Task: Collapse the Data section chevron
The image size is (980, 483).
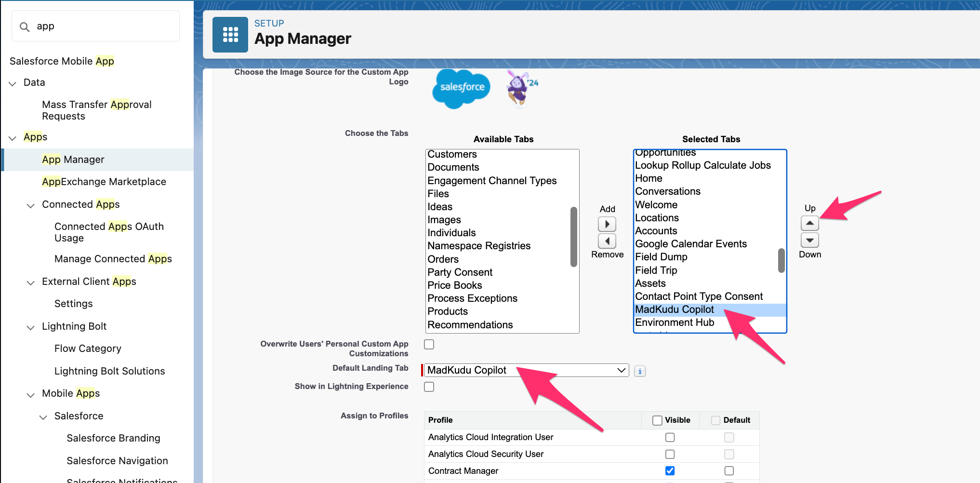Action: pyautogui.click(x=13, y=83)
